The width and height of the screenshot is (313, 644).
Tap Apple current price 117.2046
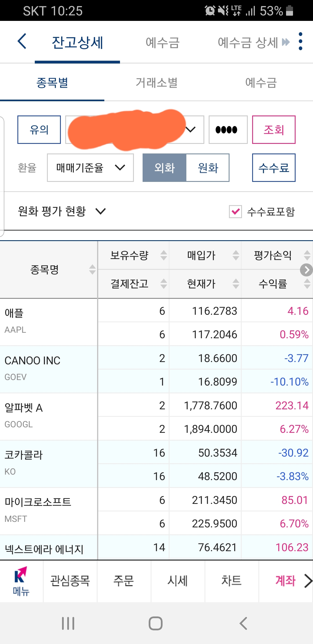(x=214, y=334)
